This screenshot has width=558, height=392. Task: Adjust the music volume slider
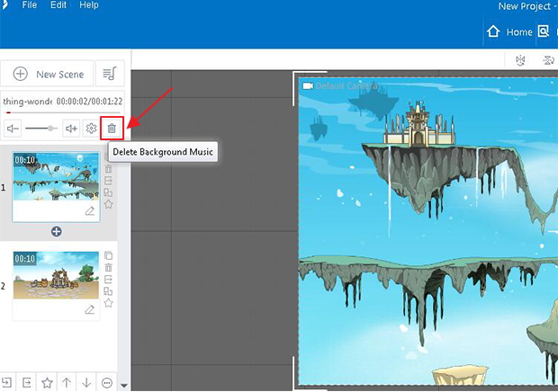click(41, 129)
